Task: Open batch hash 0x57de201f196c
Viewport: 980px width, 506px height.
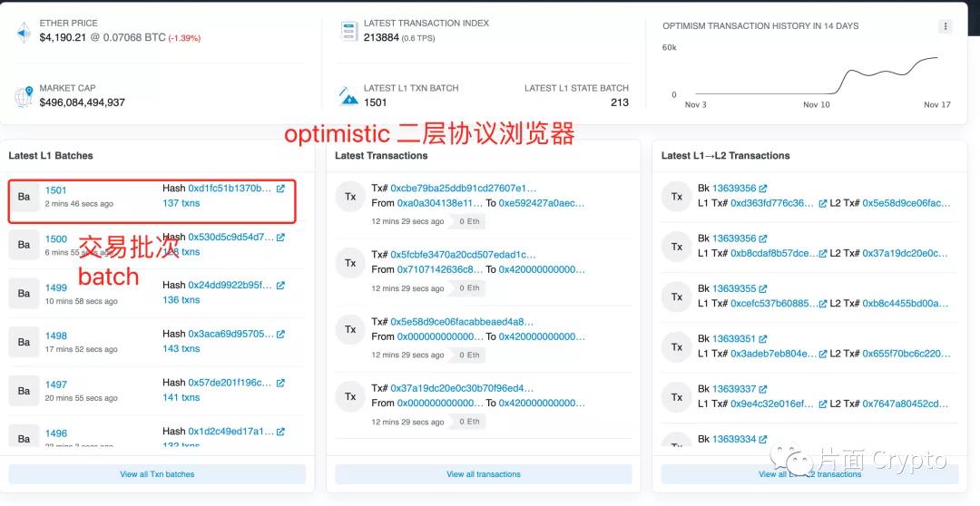Action: [x=230, y=383]
